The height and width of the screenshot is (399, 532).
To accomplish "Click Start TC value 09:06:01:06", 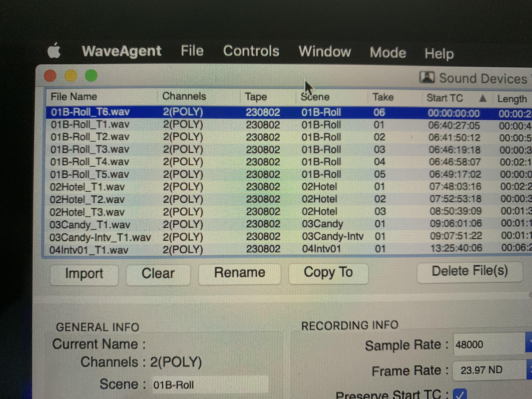I will (456, 223).
